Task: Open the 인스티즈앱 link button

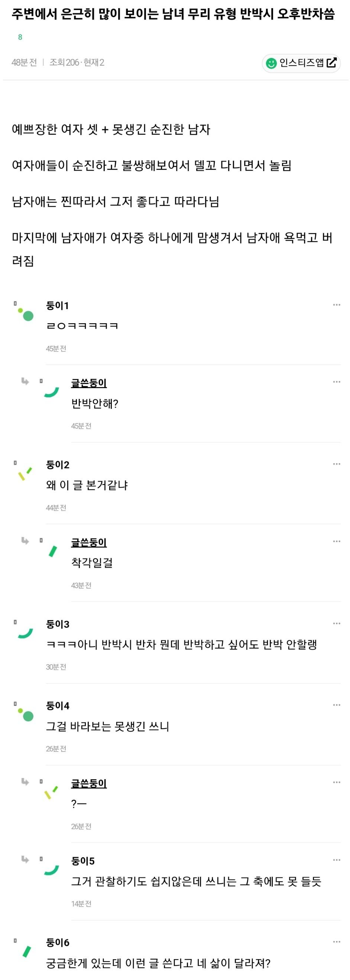Action: pyautogui.click(x=301, y=63)
